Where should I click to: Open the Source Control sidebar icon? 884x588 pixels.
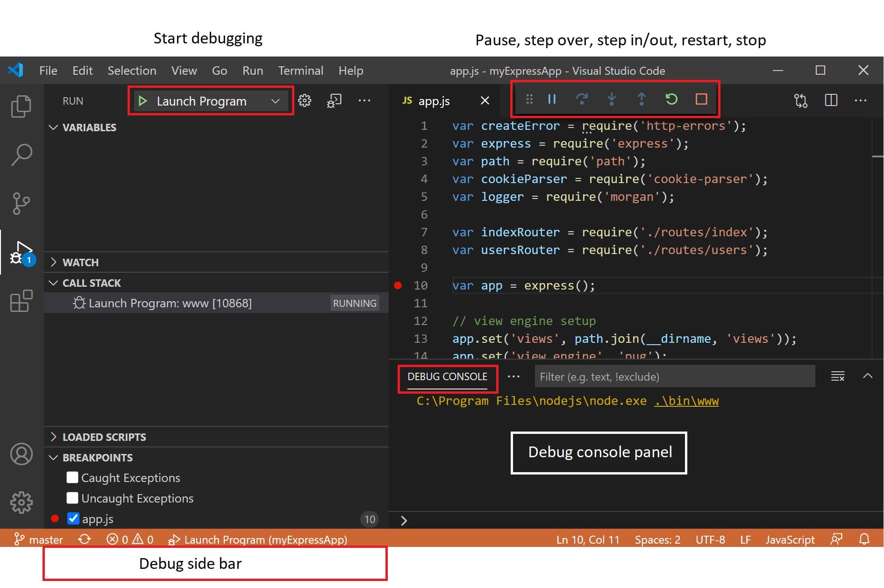pos(21,203)
